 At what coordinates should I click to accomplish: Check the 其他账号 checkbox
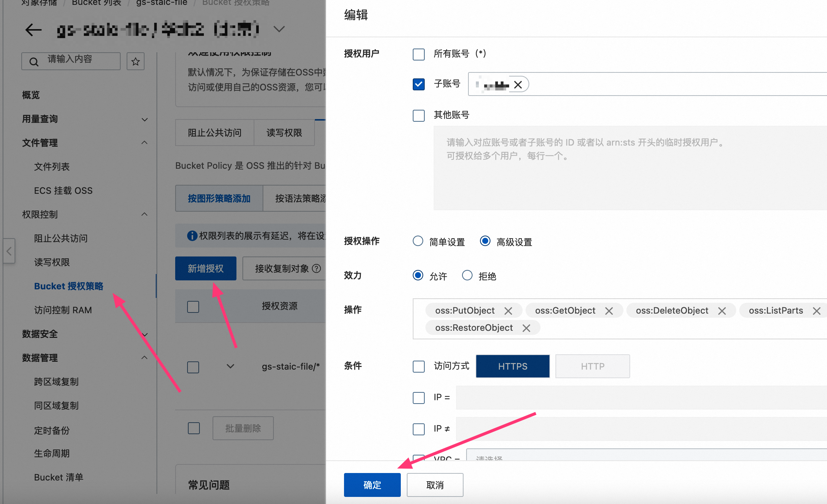(x=419, y=115)
